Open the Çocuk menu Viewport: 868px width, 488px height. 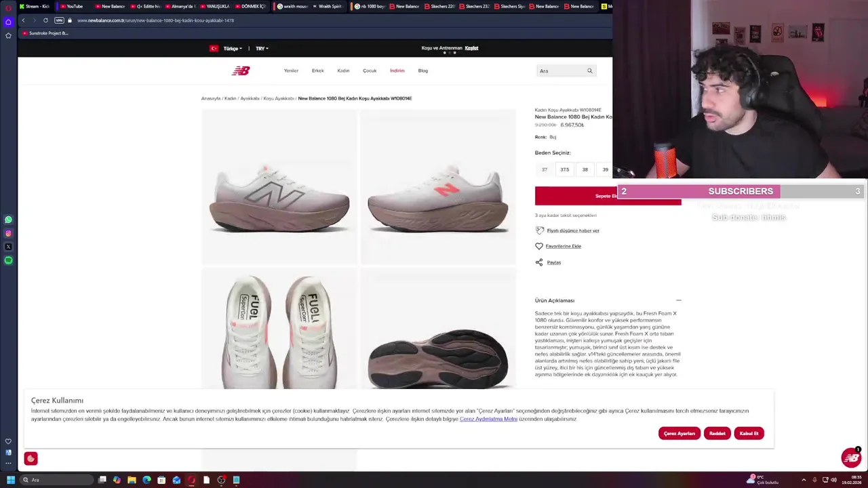[x=370, y=70]
